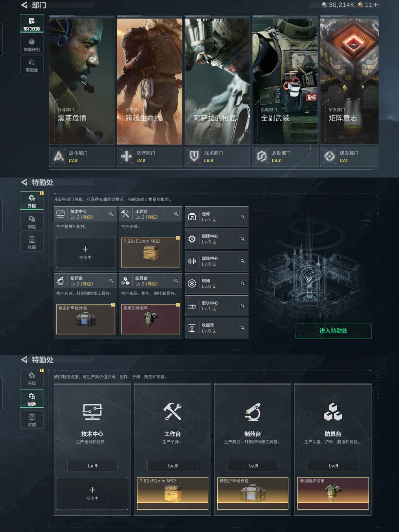Click the large microscope icon on 制药台 card

[x=253, y=412]
